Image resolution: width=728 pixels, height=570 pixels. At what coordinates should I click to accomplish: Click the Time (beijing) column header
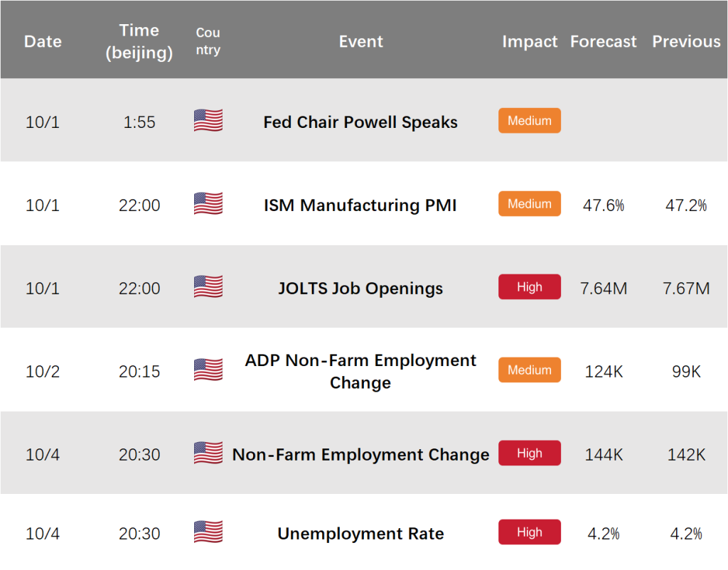[x=139, y=41]
